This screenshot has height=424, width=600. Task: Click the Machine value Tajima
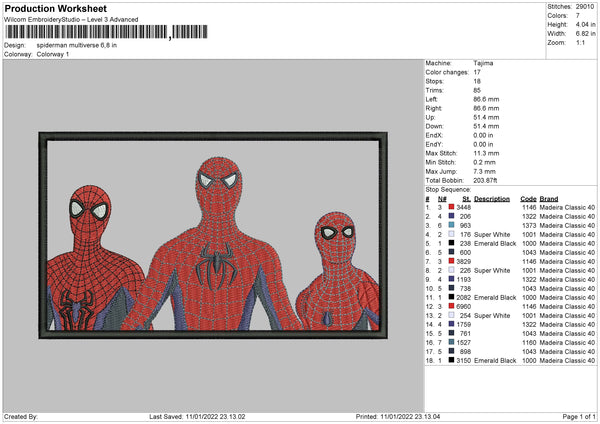(482, 63)
